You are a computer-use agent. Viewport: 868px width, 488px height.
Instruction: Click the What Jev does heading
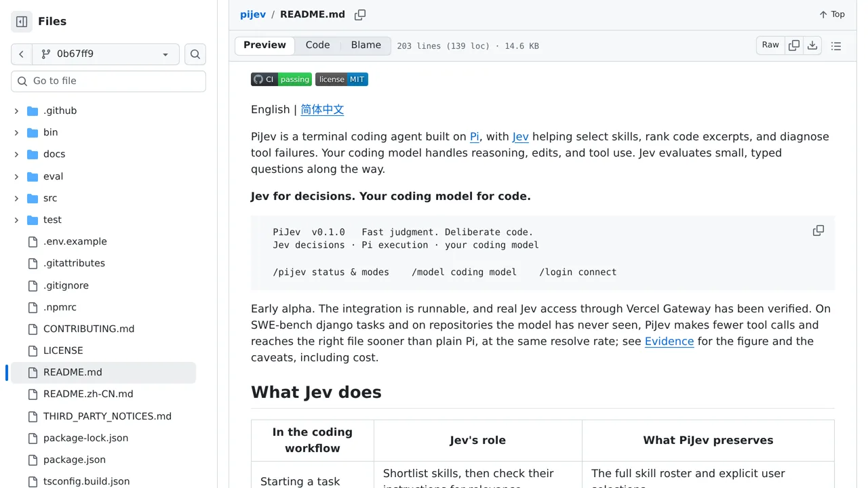tap(316, 392)
